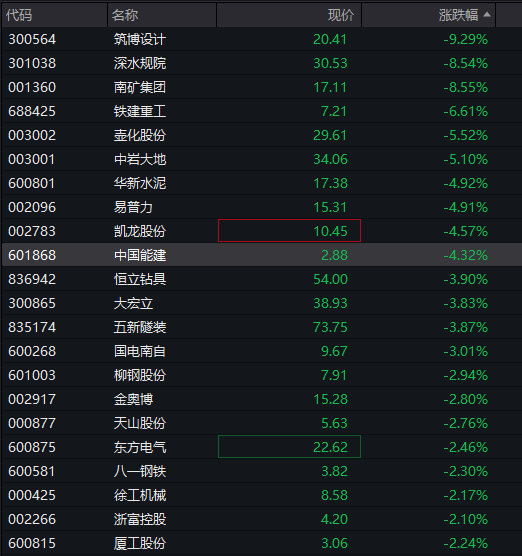
Task: Select stock code 300865
Action: 32,303
